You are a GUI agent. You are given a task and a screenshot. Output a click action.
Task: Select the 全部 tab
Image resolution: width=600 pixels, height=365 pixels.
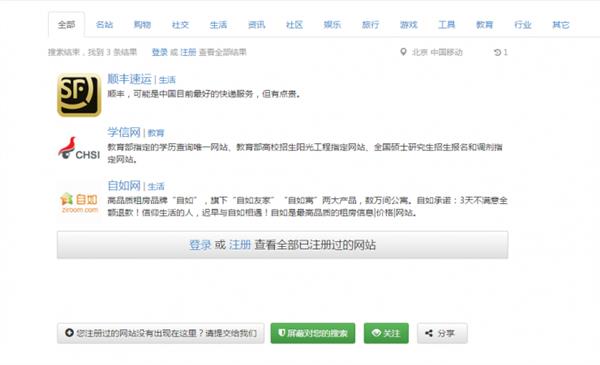(66, 24)
